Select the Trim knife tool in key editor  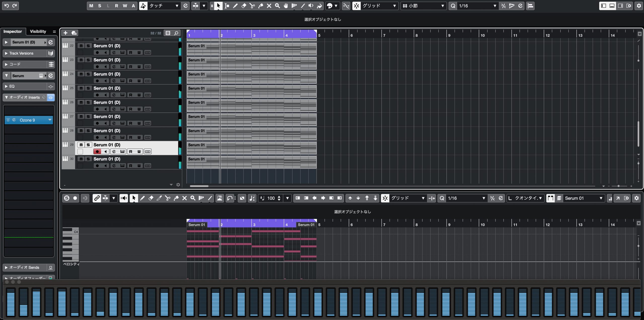[x=159, y=198]
